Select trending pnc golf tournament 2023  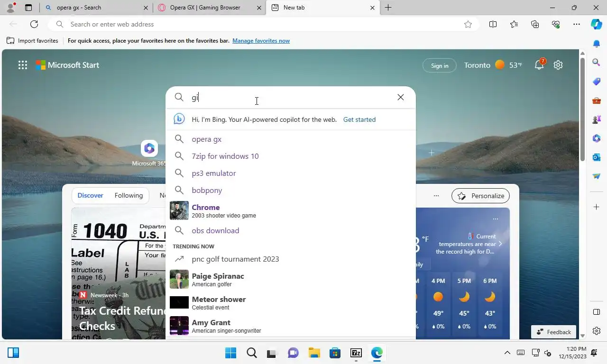(x=291, y=259)
